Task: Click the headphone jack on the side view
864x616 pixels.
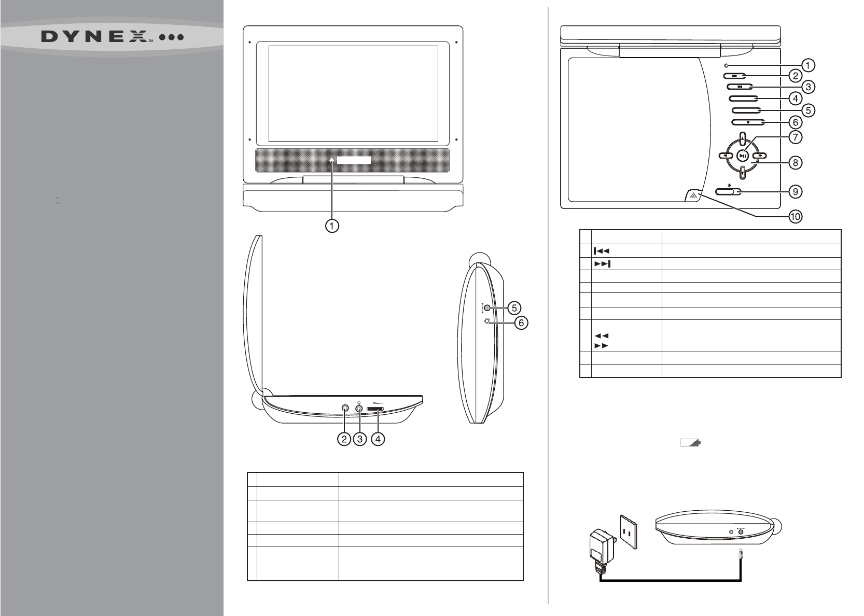Action: point(359,408)
